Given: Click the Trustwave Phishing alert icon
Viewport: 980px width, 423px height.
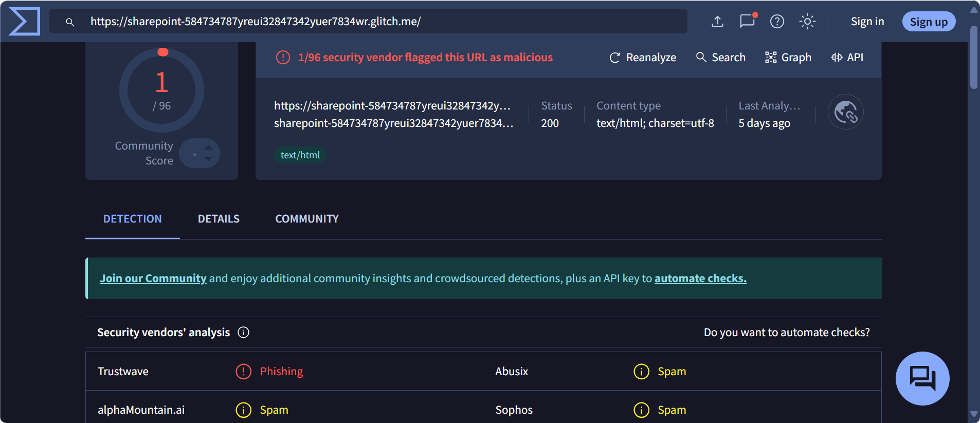Looking at the screenshot, I should [244, 372].
